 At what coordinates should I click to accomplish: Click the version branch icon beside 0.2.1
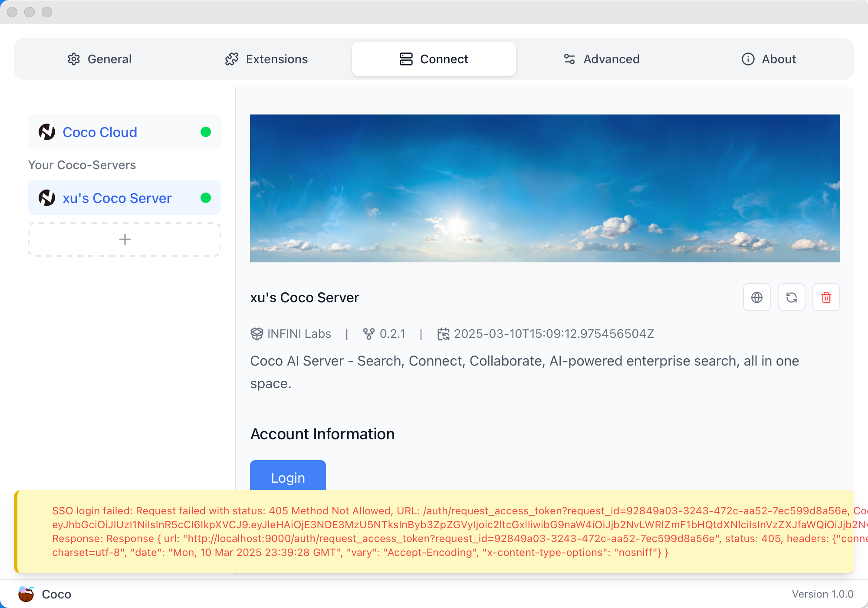(368, 333)
